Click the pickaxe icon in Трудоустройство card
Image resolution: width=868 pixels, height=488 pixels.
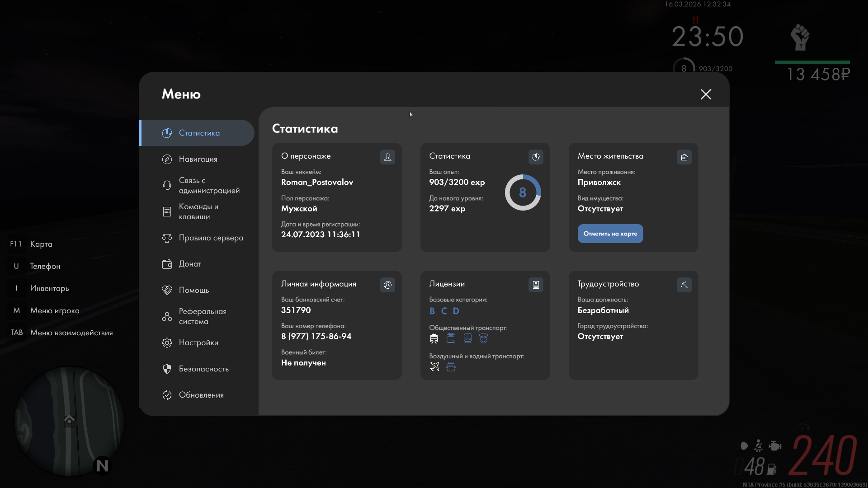click(x=684, y=285)
